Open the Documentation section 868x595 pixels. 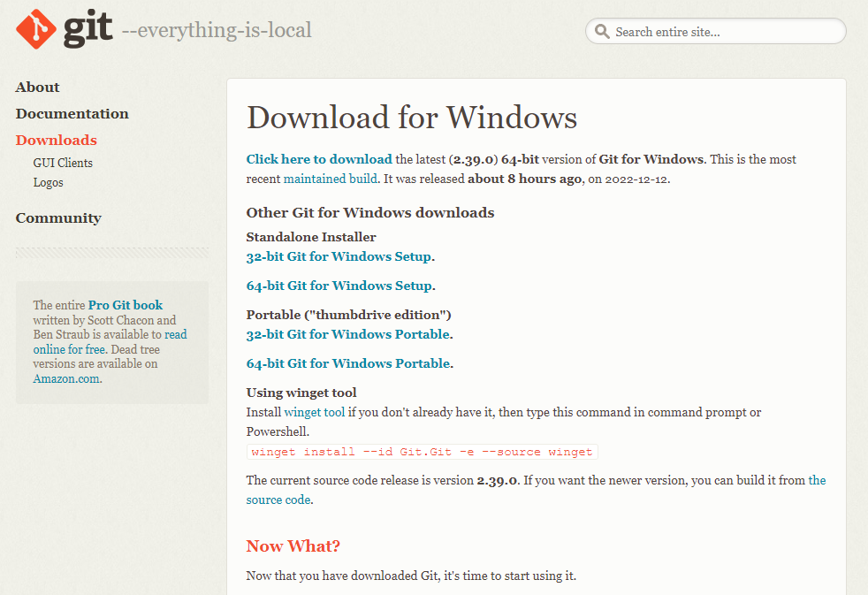pos(72,113)
